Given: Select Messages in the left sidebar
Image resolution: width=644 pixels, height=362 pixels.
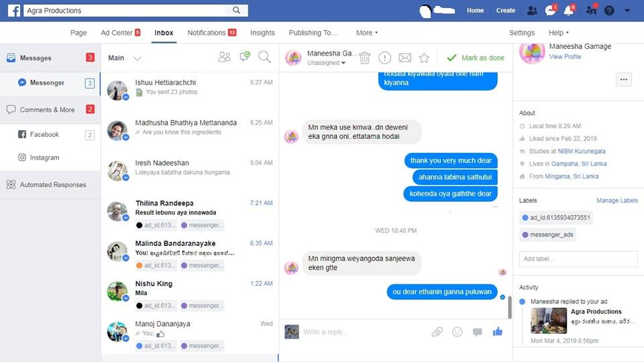Looking at the screenshot, I should [50, 58].
